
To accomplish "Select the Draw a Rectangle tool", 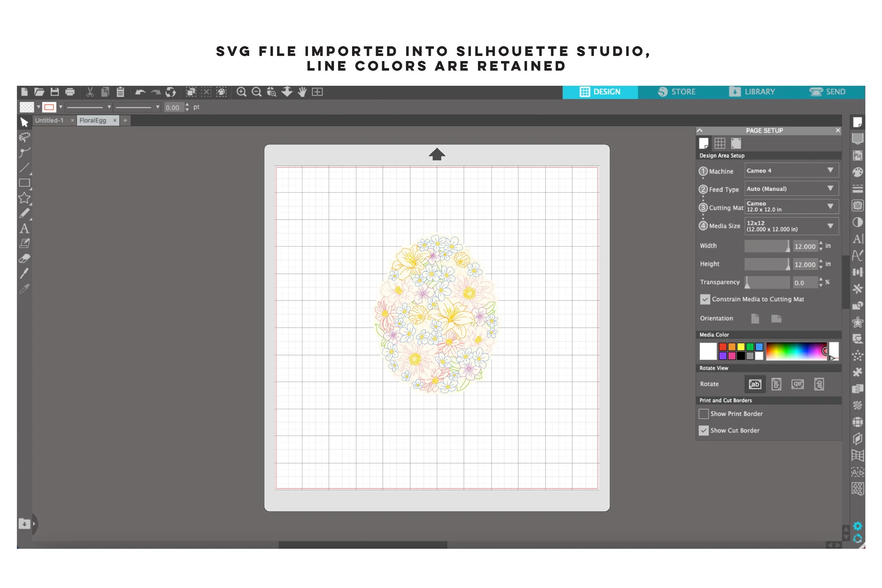I will (24, 183).
